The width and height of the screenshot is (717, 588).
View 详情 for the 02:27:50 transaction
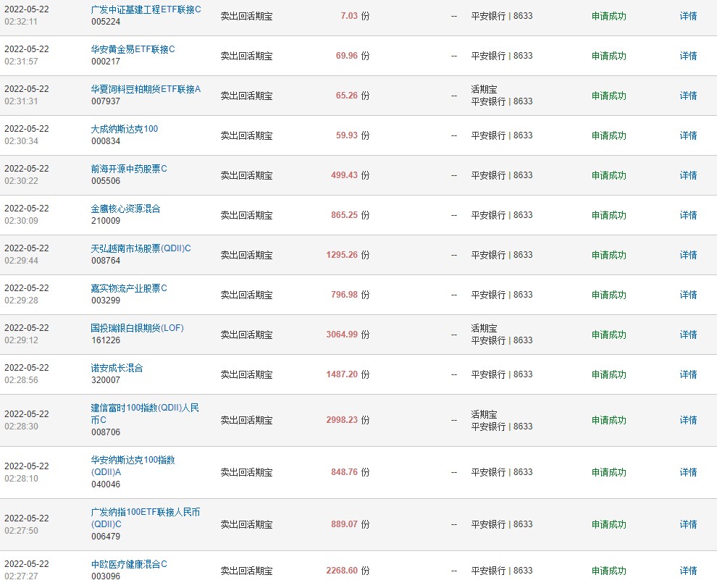[x=688, y=524]
